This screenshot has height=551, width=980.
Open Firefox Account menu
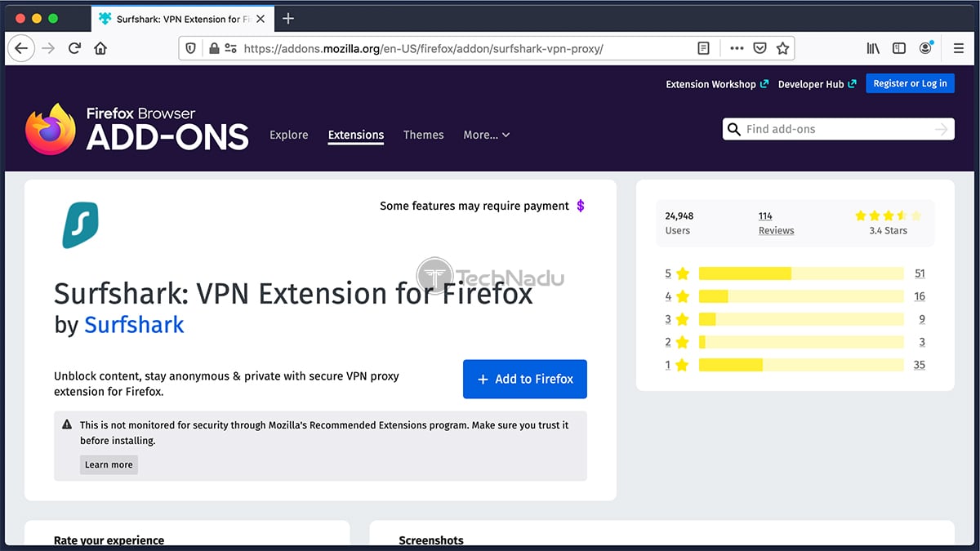coord(925,48)
